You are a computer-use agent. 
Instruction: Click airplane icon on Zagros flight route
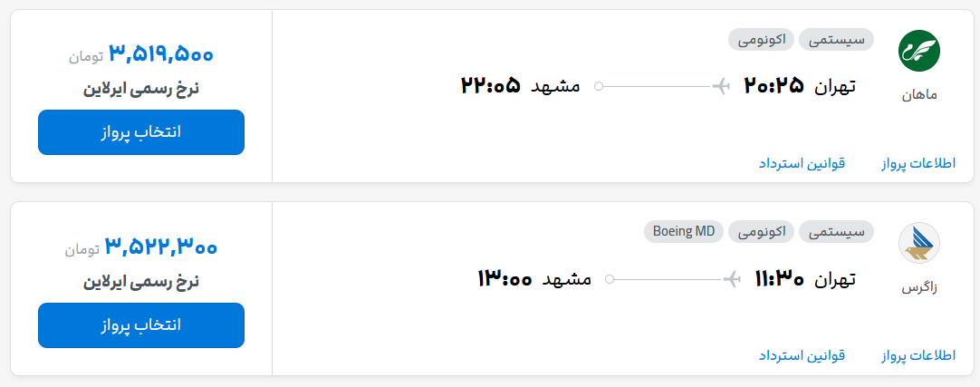(x=733, y=279)
